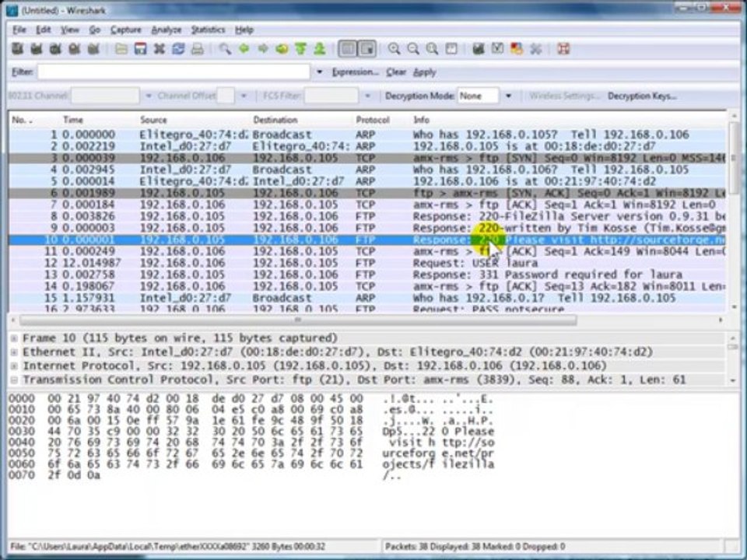Open the 802.11 Channel dropdown arrow
Viewport: 747px width, 560px height.
[148, 96]
